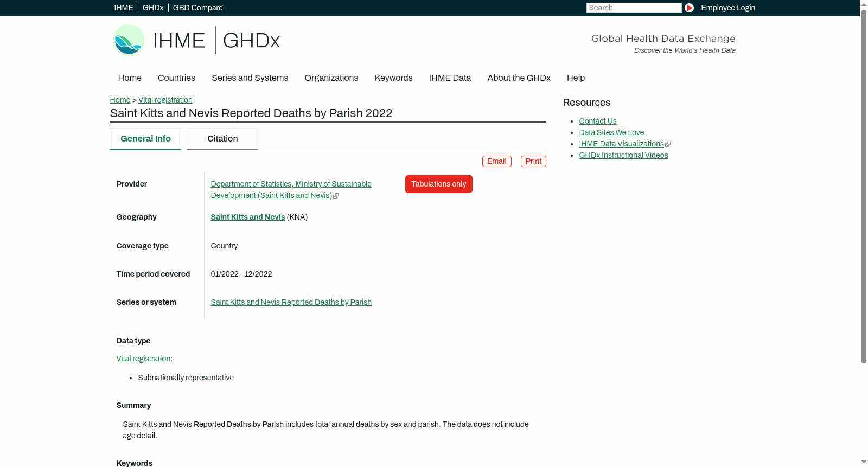Open the Organizations menu item

331,78
